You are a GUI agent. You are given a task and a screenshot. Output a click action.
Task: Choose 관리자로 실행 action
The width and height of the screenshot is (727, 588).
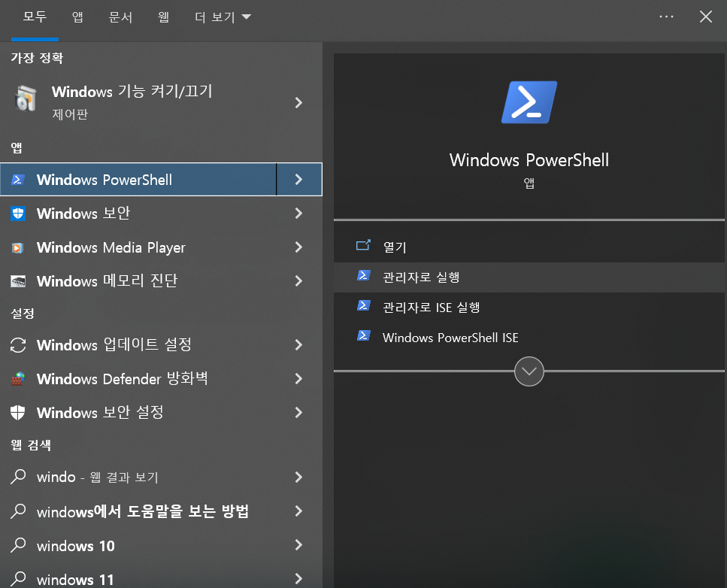(529, 277)
